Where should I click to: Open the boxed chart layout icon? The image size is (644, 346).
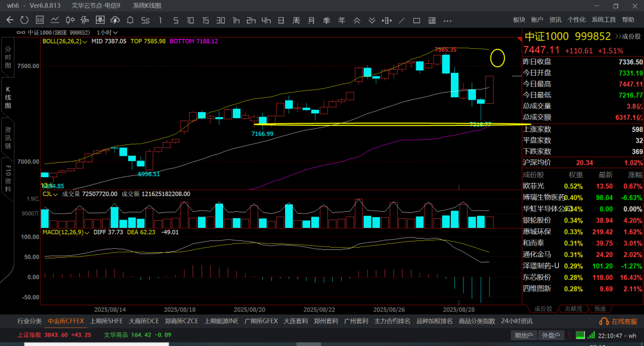click(x=100, y=20)
